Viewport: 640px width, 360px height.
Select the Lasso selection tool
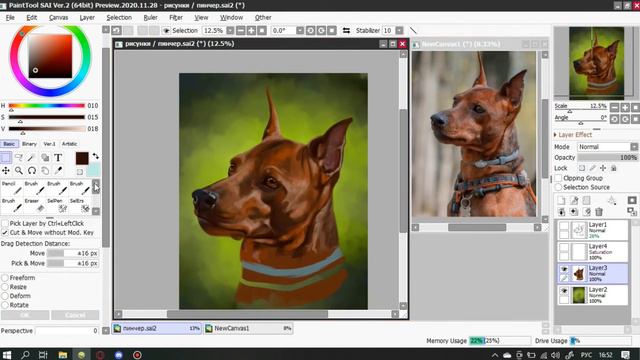point(19,158)
